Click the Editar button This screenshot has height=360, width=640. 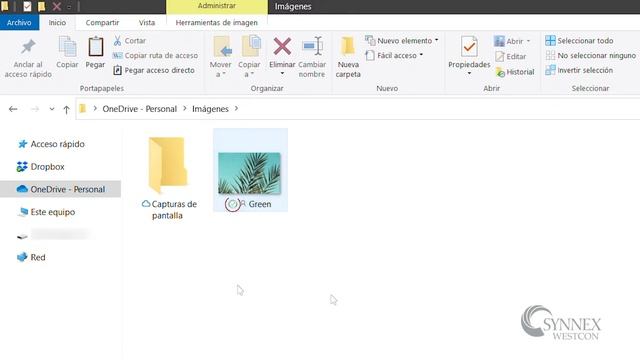tap(511, 57)
